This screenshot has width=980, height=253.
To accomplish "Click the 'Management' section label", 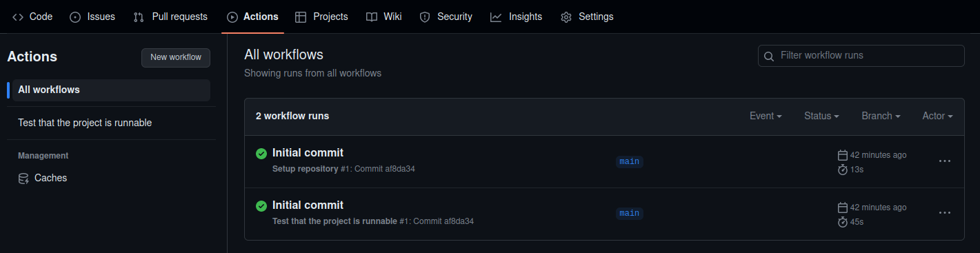I will (43, 156).
